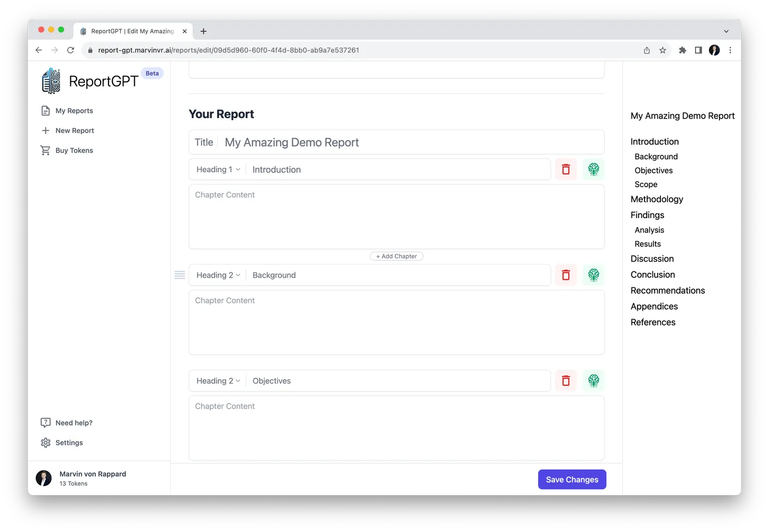The image size is (769, 532).
Task: Open Settings from the sidebar
Action: point(69,443)
